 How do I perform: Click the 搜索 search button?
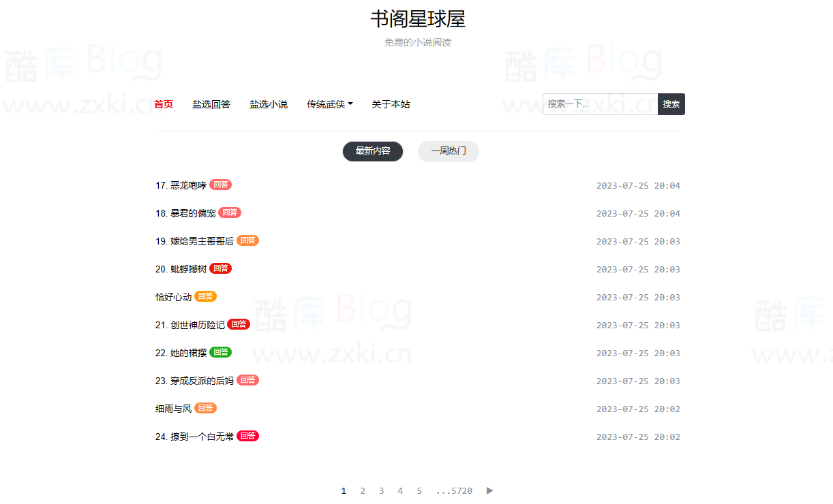pos(671,104)
